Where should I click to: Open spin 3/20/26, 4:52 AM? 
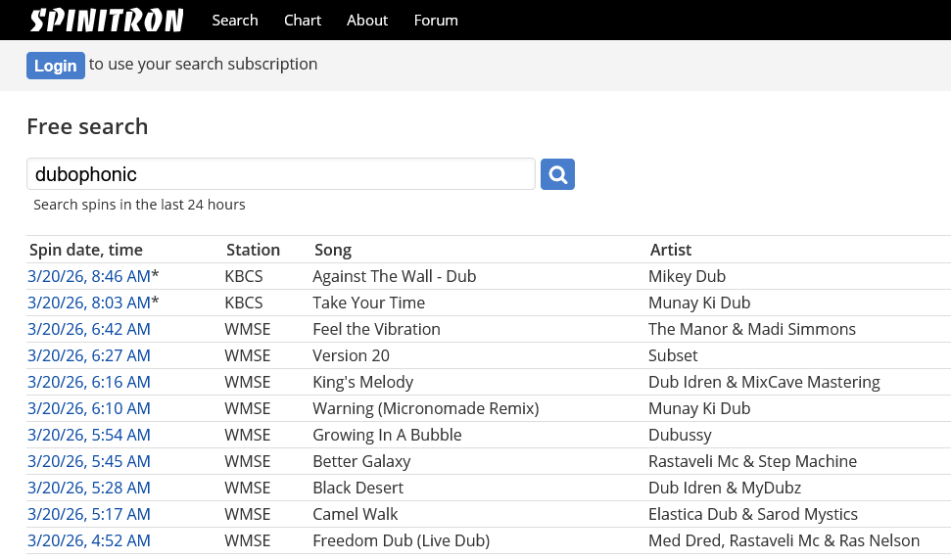(88, 540)
